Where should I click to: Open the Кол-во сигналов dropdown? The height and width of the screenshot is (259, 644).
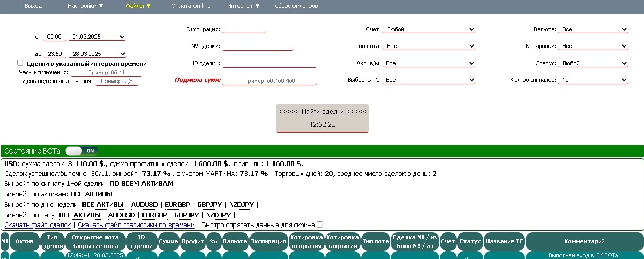tap(593, 80)
